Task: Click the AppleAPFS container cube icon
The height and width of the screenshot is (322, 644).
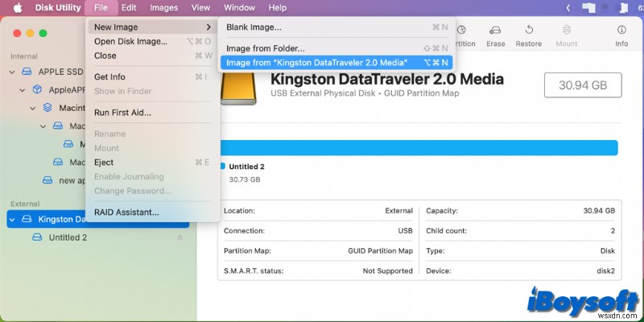Action: tap(37, 89)
